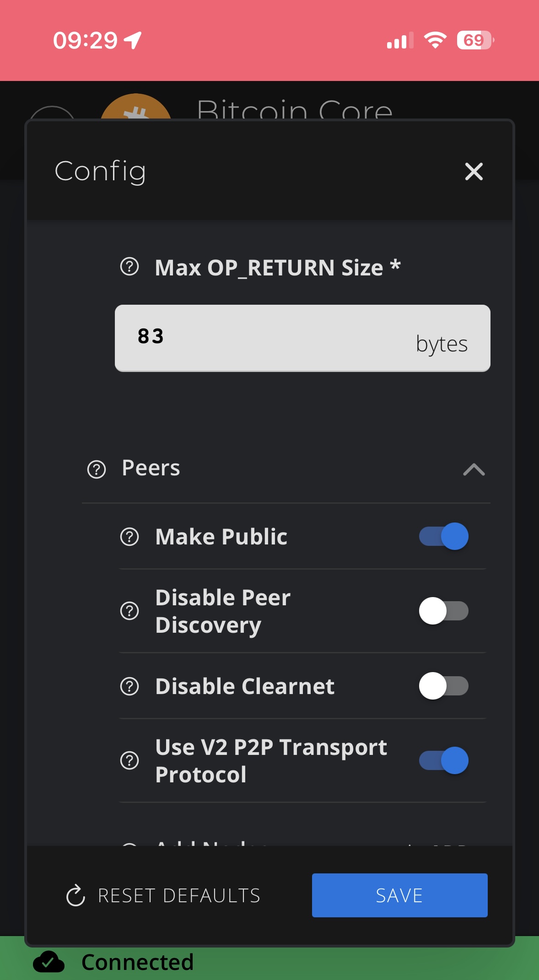Disable Use V2 P2P Transport Protocol switch
This screenshot has width=539, height=980.
(444, 760)
